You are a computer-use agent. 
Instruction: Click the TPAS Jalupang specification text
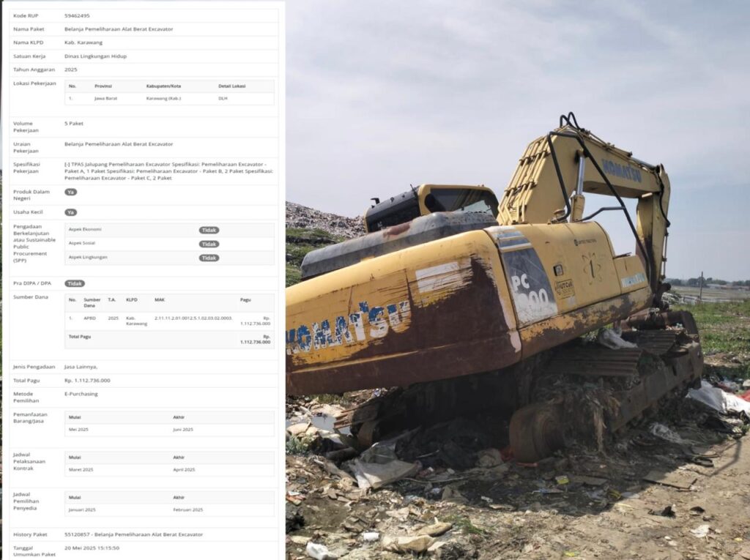[169, 171]
